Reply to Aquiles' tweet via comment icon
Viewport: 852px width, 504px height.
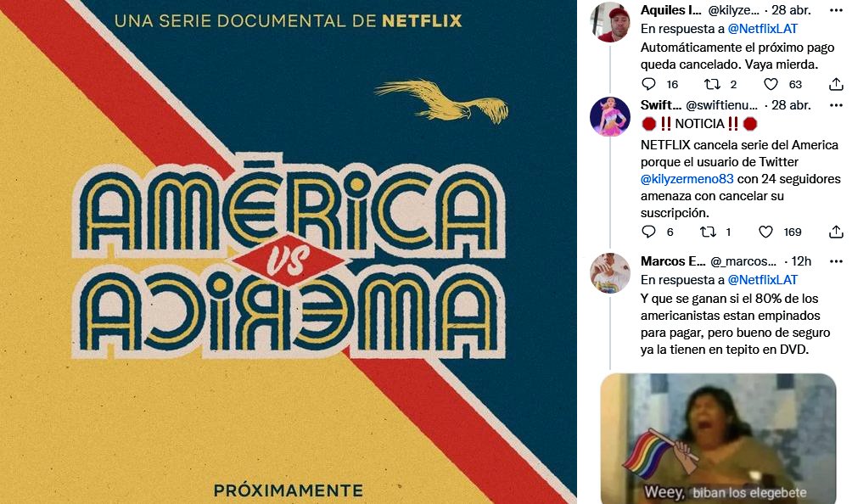pyautogui.click(x=648, y=84)
